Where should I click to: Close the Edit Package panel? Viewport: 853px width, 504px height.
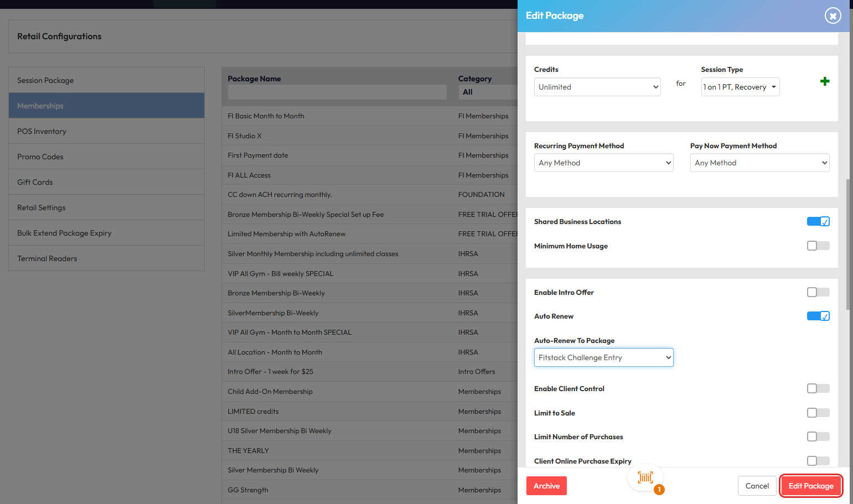833,15
